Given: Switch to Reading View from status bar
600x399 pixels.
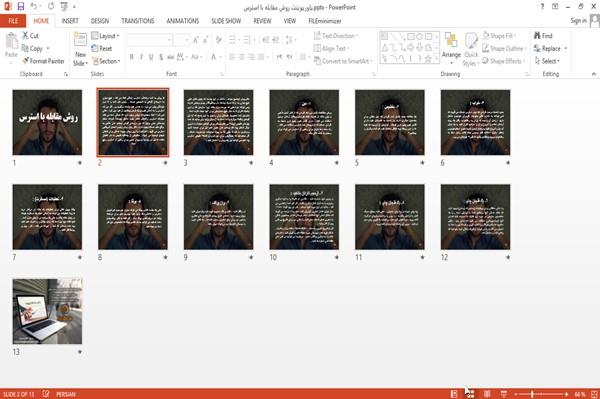Looking at the screenshot, I should tap(487, 394).
